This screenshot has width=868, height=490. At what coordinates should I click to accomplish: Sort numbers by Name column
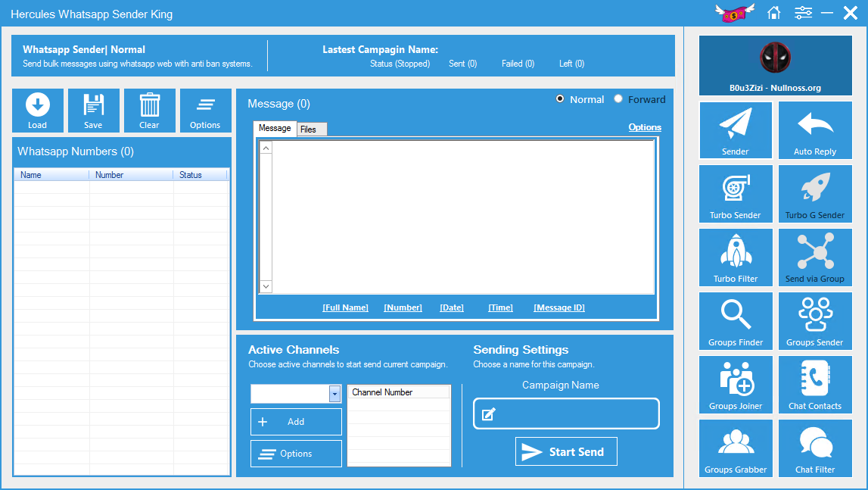52,175
